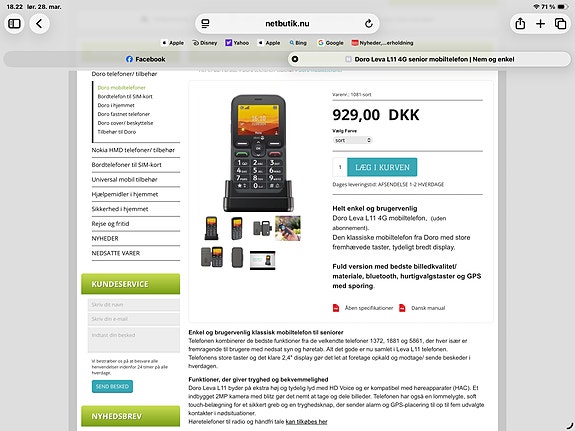Close the Doro Leva L11 tab
This screenshot has width=575, height=431.
[295, 59]
